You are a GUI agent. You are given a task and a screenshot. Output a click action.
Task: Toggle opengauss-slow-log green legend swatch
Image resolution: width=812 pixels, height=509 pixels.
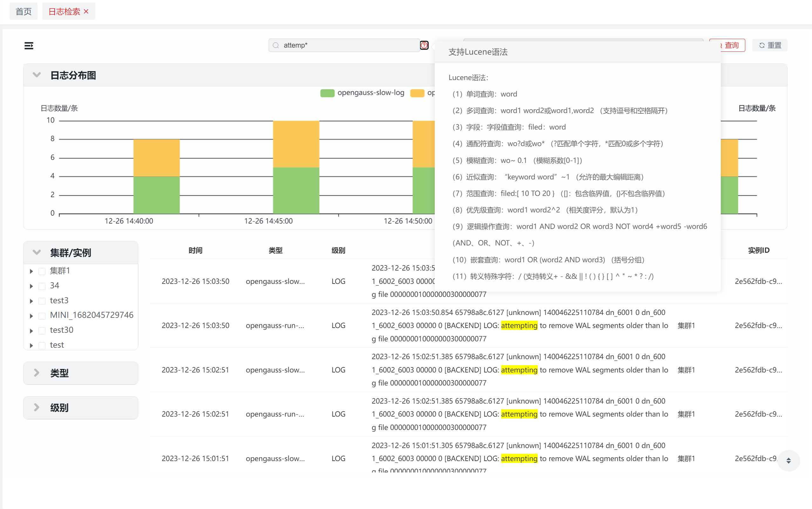[x=327, y=93]
